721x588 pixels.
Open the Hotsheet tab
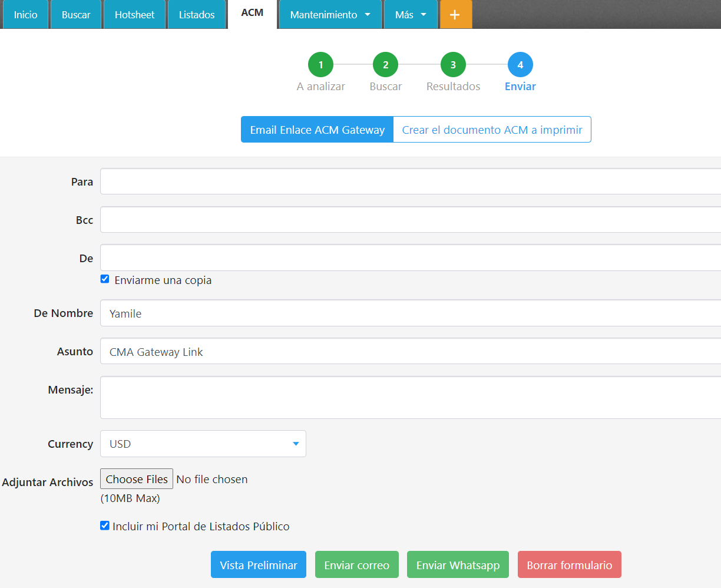[134, 14]
